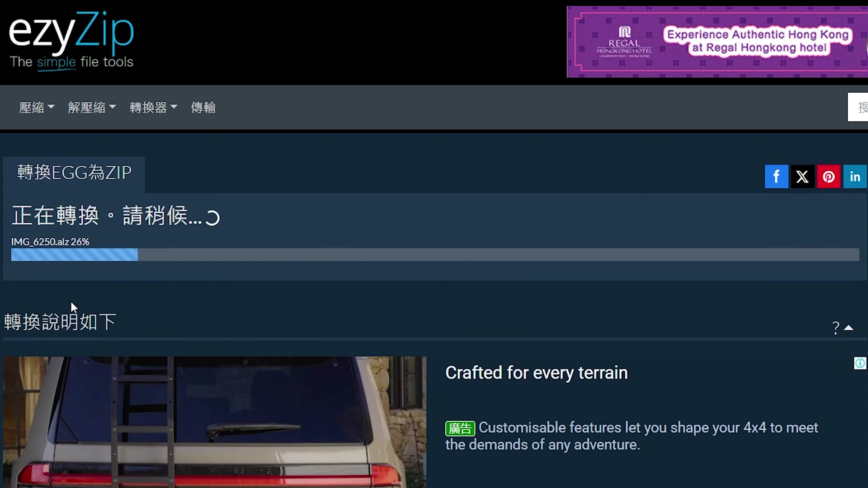Open the Crafted for every terrain ad link

pos(536,373)
